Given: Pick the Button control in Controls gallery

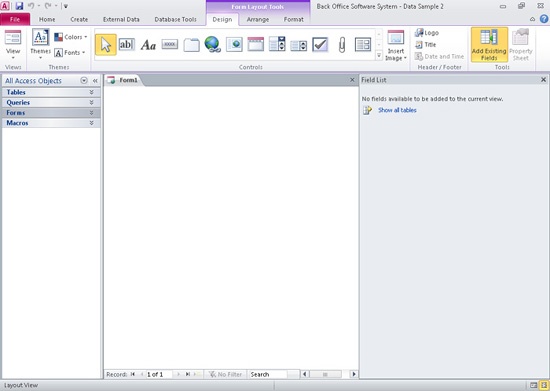Looking at the screenshot, I should tap(170, 45).
